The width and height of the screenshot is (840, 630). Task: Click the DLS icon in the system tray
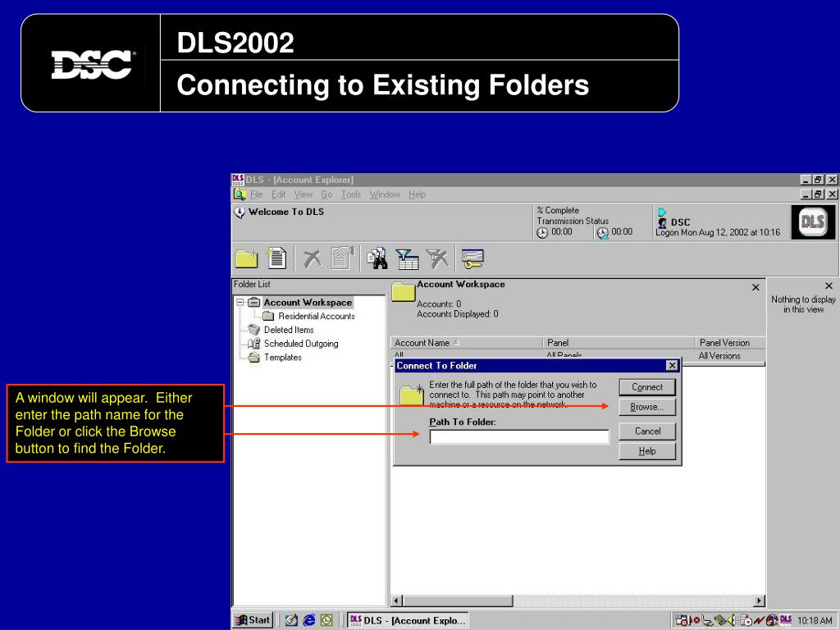[786, 620]
